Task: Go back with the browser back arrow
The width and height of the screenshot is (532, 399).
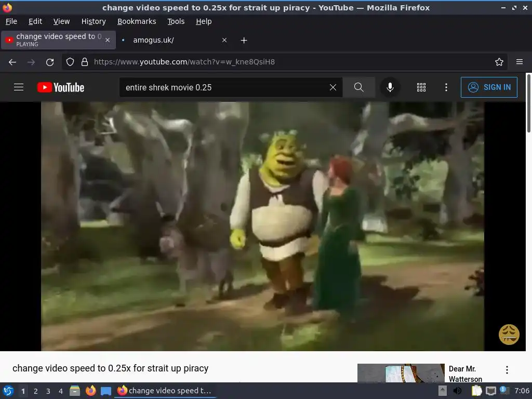Action: pos(12,62)
